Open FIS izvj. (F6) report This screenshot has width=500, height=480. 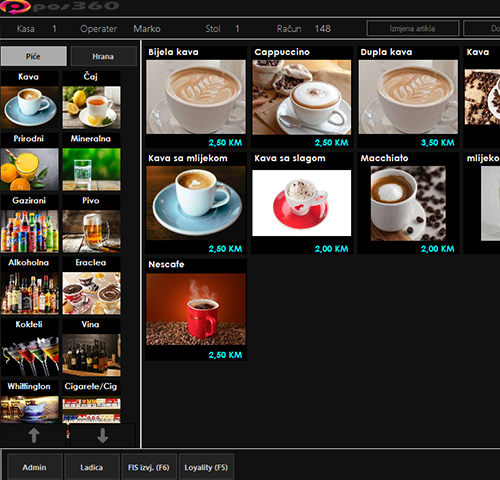point(149,467)
